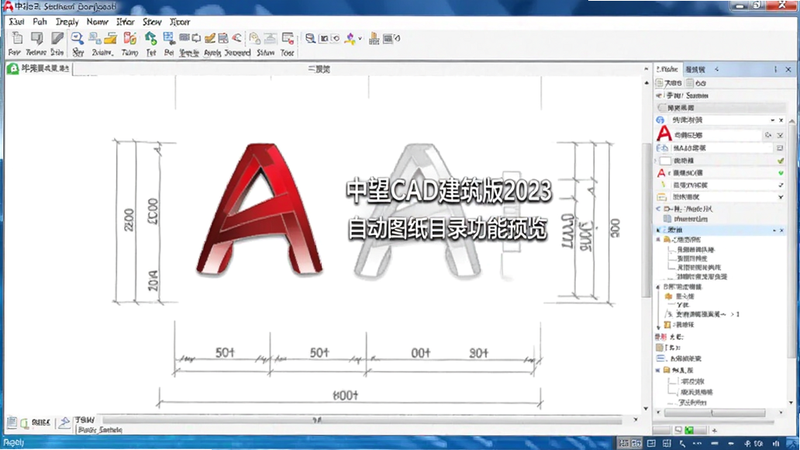Open the "Nomr" menu
The height and width of the screenshot is (450, 800).
click(x=97, y=21)
